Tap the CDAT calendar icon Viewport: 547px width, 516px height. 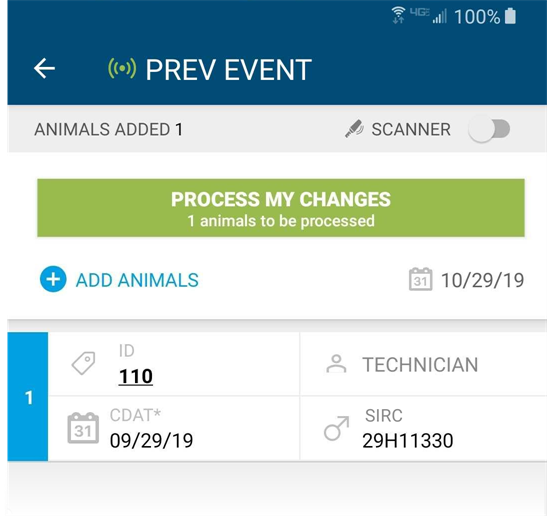[83, 428]
